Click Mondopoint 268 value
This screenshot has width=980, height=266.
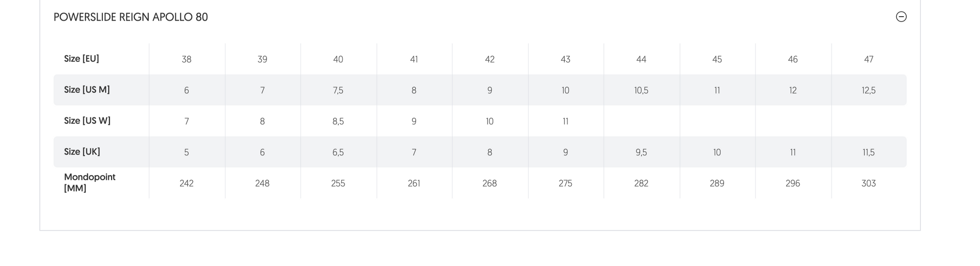(x=490, y=183)
